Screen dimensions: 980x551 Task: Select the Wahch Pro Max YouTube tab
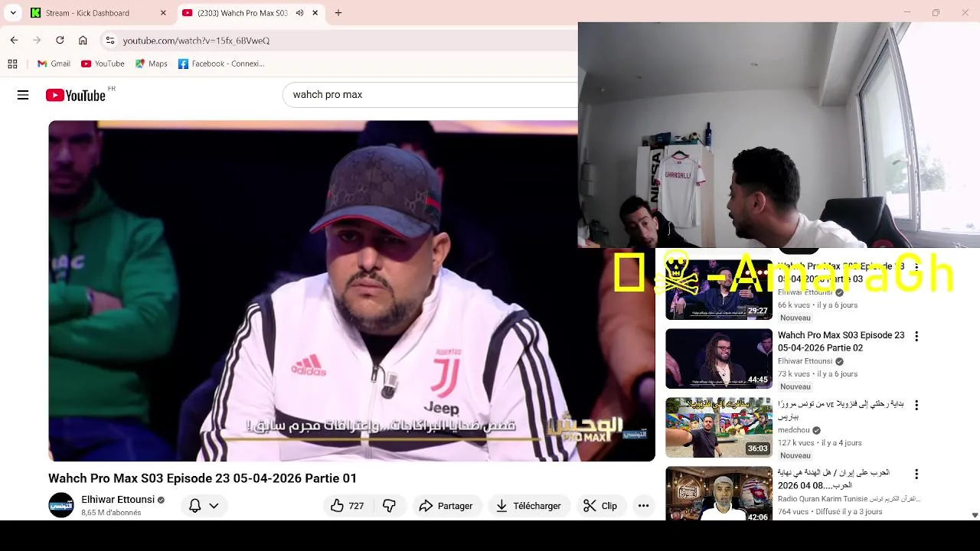[242, 13]
